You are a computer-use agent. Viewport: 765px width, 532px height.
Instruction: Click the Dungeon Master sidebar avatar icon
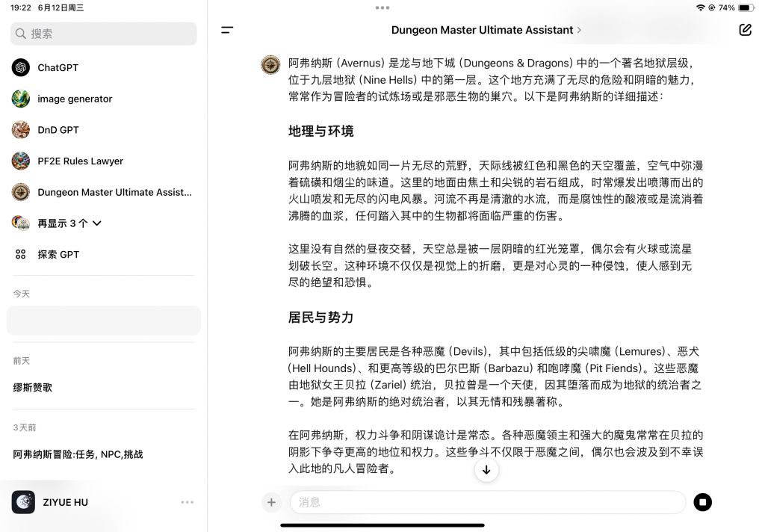tap(20, 192)
